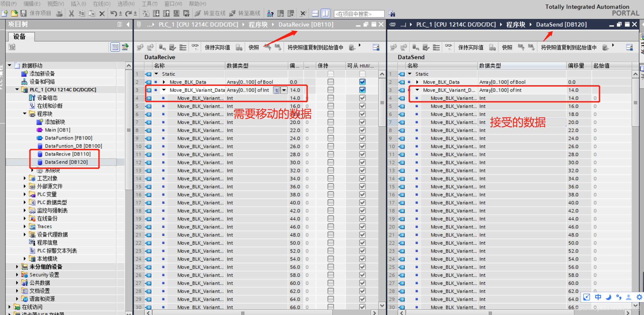Open the 视图(V) menu

(x=55, y=3)
